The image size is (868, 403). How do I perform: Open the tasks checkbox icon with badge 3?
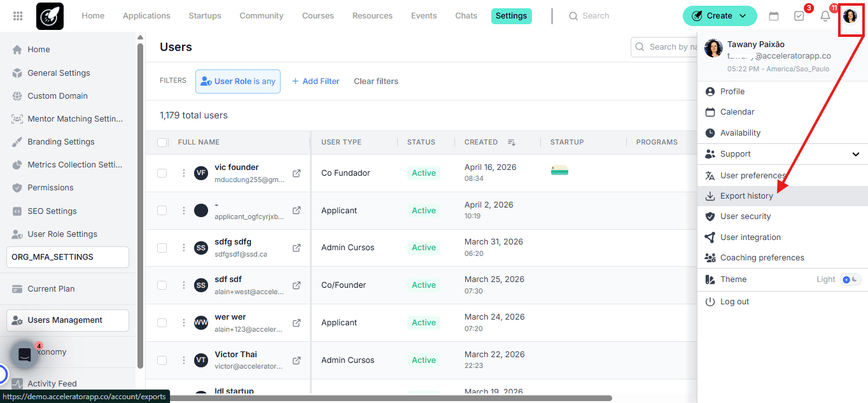pyautogui.click(x=799, y=16)
